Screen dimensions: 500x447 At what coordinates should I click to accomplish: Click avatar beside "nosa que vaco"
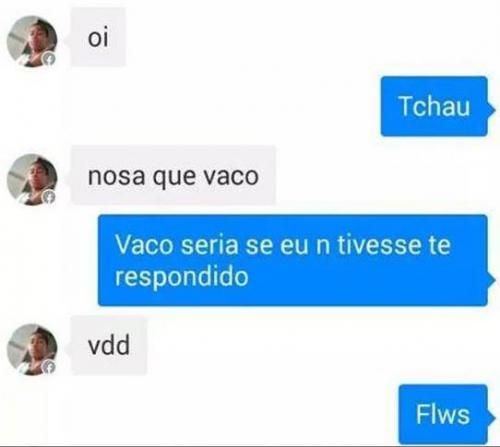[x=32, y=180]
